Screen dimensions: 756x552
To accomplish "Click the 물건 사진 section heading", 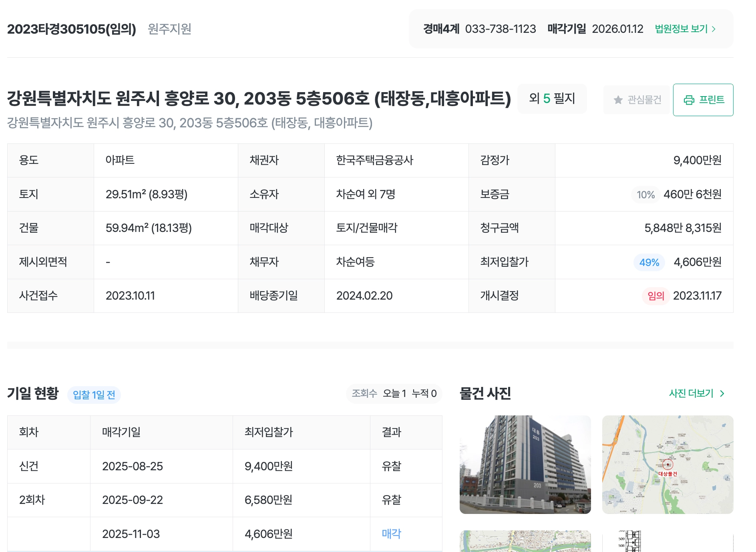I will pyautogui.click(x=485, y=393).
